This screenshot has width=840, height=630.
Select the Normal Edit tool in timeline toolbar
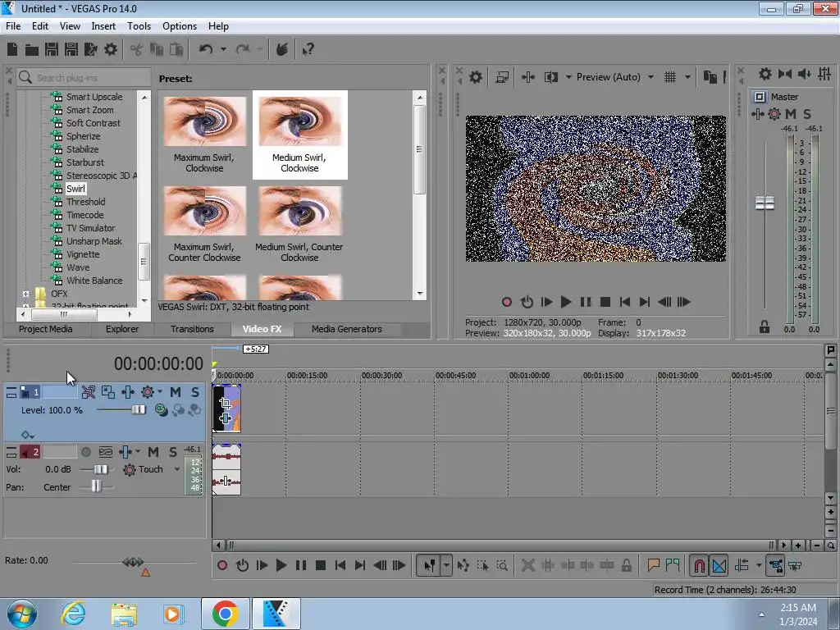(429, 565)
